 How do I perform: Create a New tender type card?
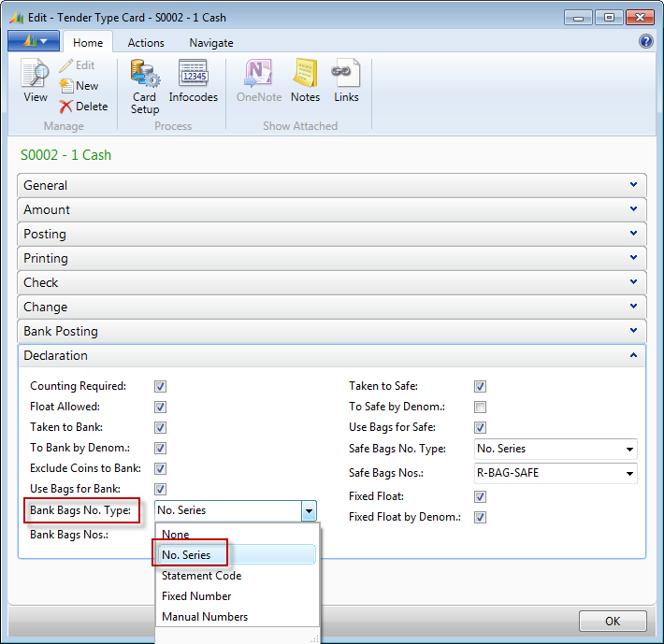coord(79,86)
